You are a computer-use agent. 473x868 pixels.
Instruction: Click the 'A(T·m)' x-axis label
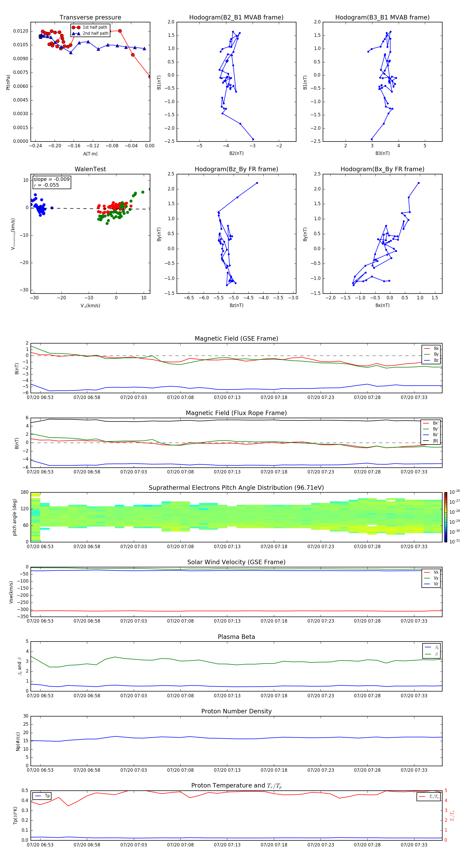[x=90, y=154]
